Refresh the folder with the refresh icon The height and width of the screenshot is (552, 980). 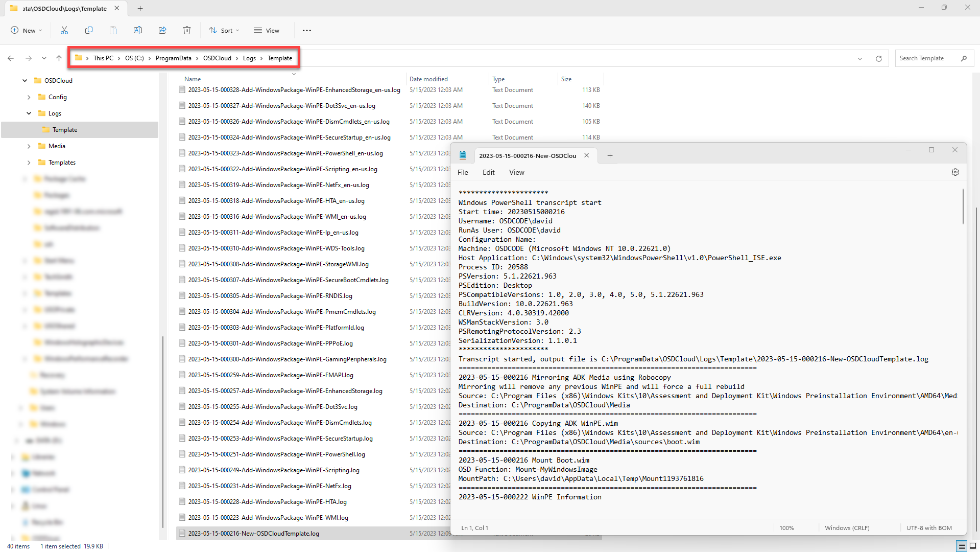879,59
